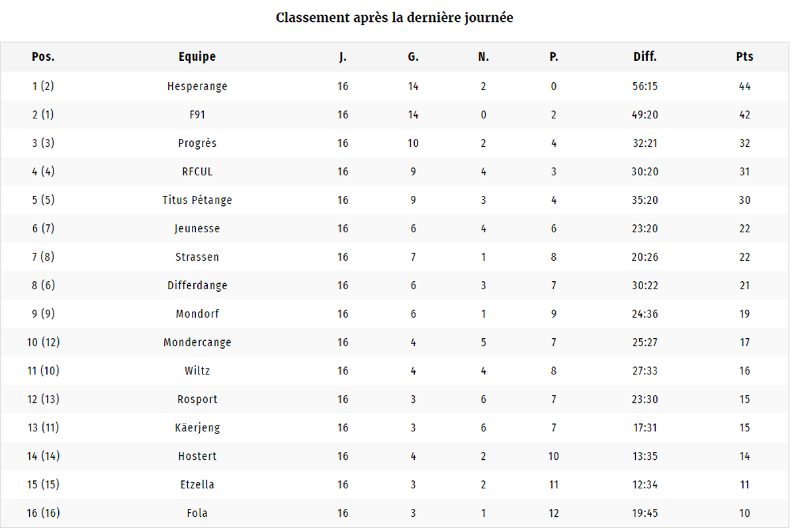
Task: Click the Diff. column header
Action: coord(644,57)
